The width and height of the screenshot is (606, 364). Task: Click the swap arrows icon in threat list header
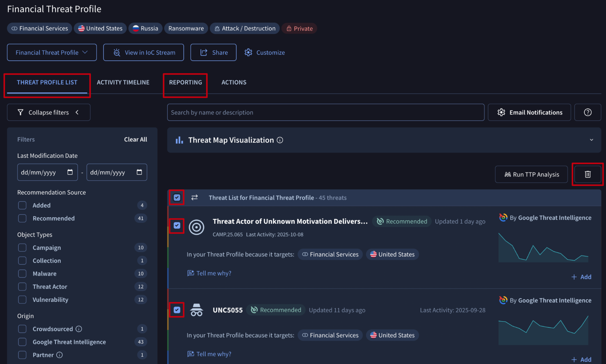194,198
